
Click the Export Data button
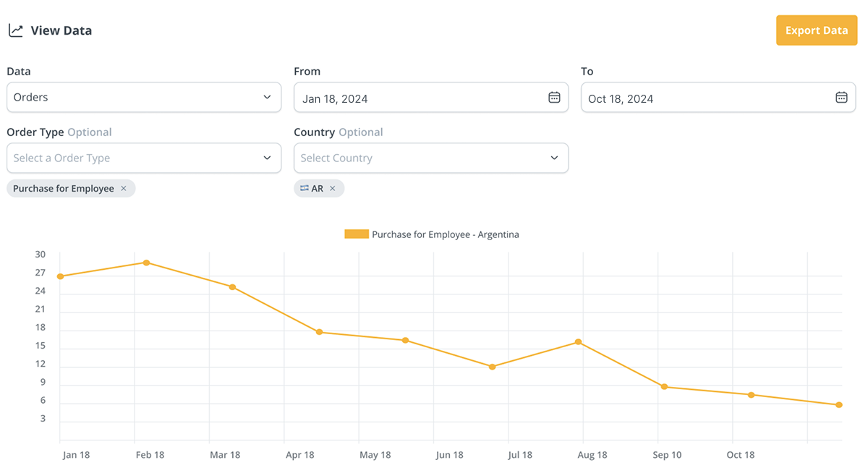[x=816, y=30]
